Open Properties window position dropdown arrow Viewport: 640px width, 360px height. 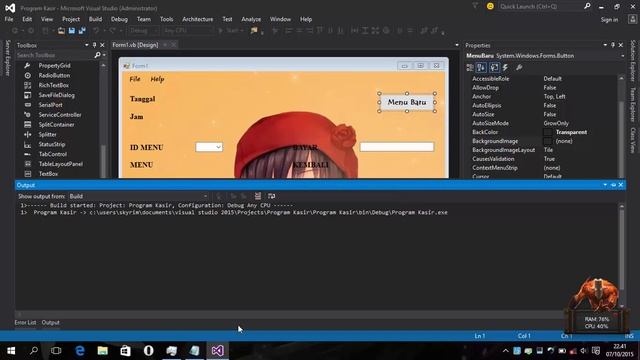coord(605,45)
